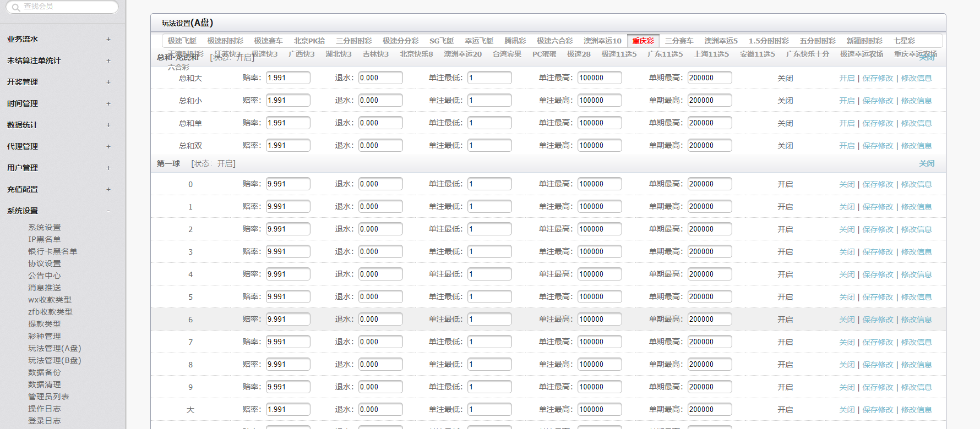The image size is (980, 429).
Task: Click the 赔率 field for 总和小
Action: click(x=288, y=101)
